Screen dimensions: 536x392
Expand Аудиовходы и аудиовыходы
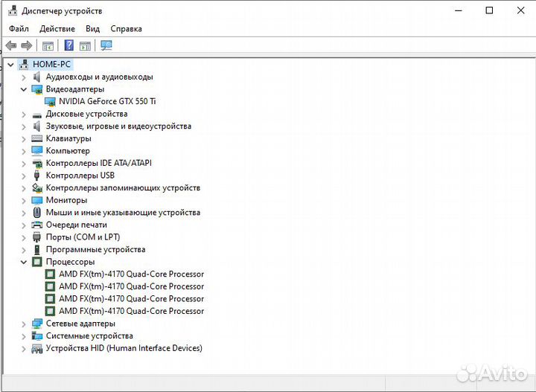[x=24, y=77]
